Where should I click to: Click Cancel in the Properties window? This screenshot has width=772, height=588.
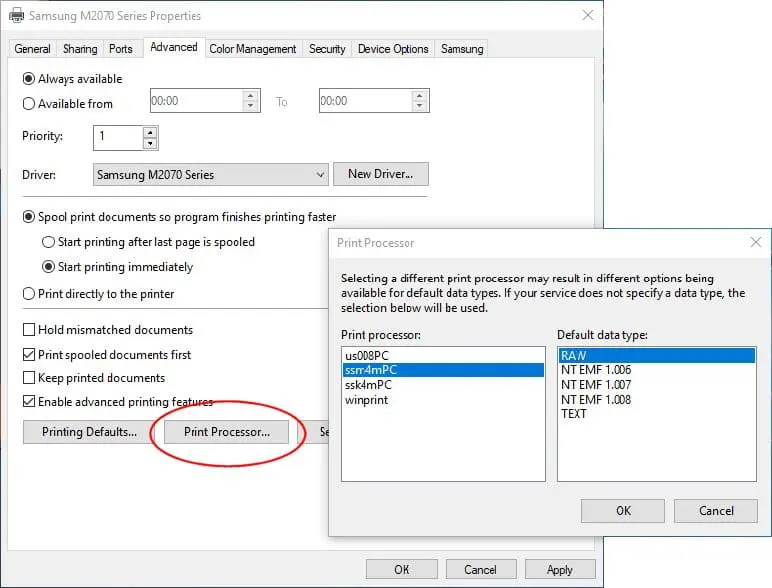481,570
